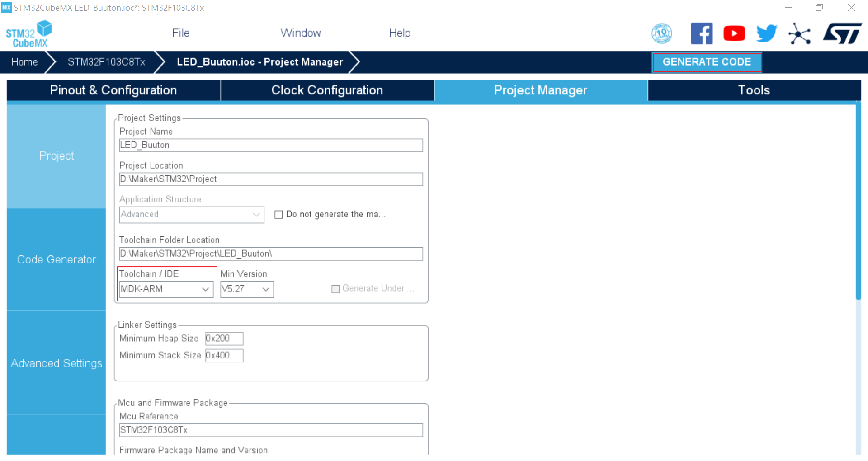This screenshot has width=868, height=461.
Task: Select the Project Manager tab
Action: coord(541,90)
